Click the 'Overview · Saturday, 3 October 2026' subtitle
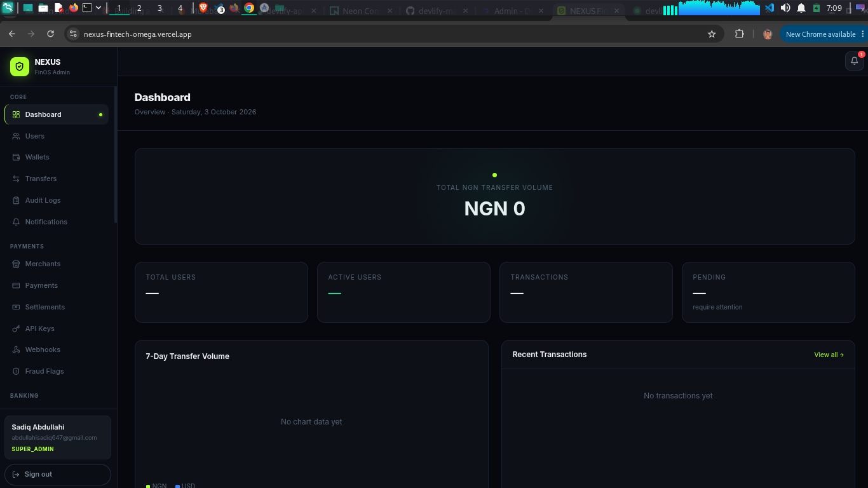The image size is (868, 488). pyautogui.click(x=195, y=112)
